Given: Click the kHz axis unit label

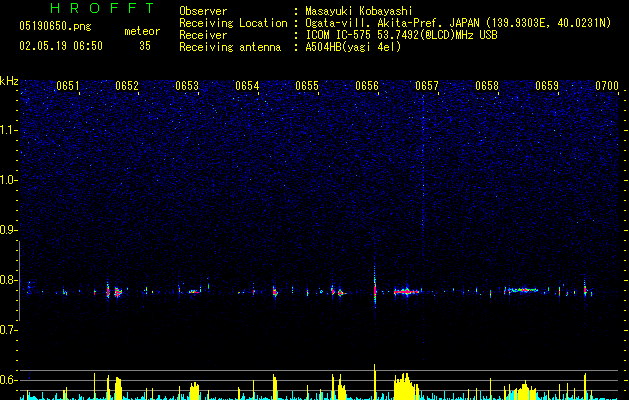Looking at the screenshot, I should (9, 81).
